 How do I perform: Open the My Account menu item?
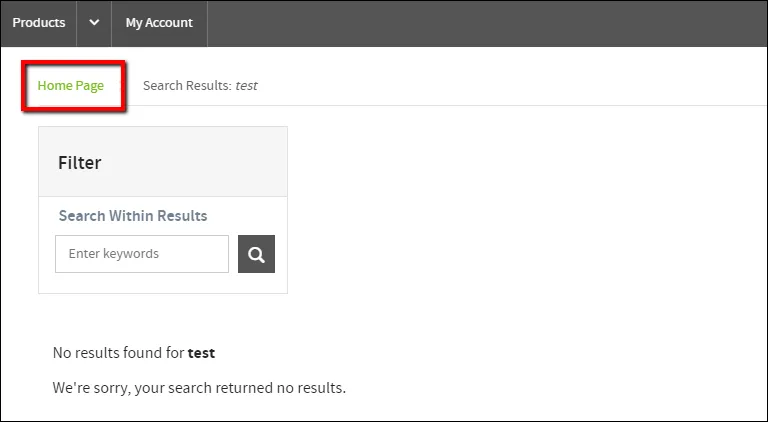click(x=159, y=23)
